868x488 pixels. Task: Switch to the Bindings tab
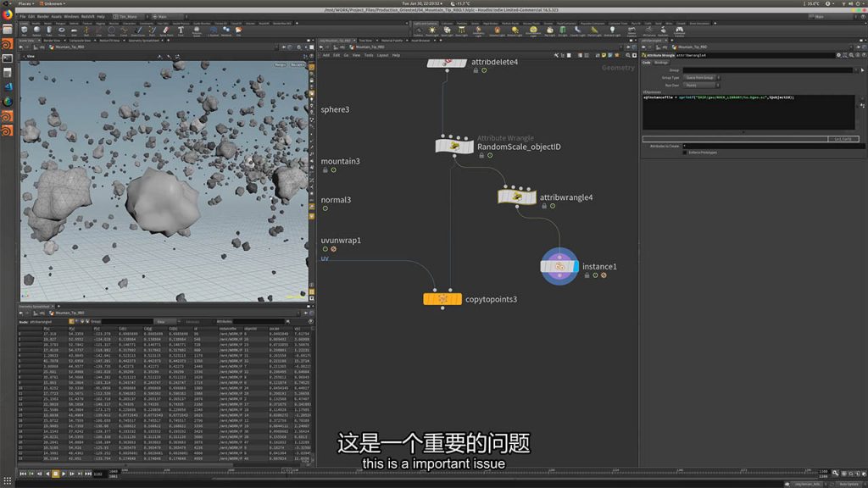tap(661, 62)
